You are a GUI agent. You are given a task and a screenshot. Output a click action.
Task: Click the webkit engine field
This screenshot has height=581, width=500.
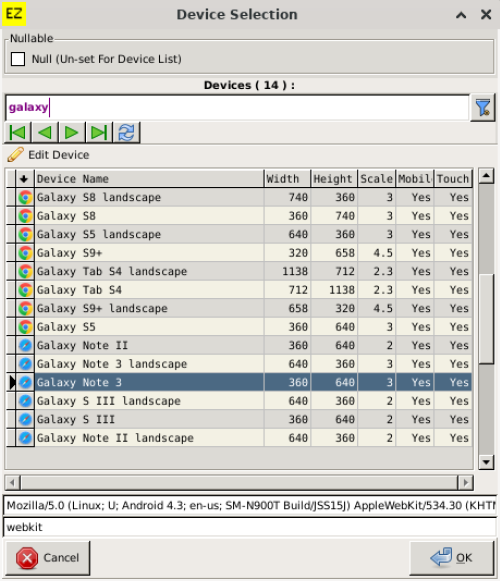250,527
